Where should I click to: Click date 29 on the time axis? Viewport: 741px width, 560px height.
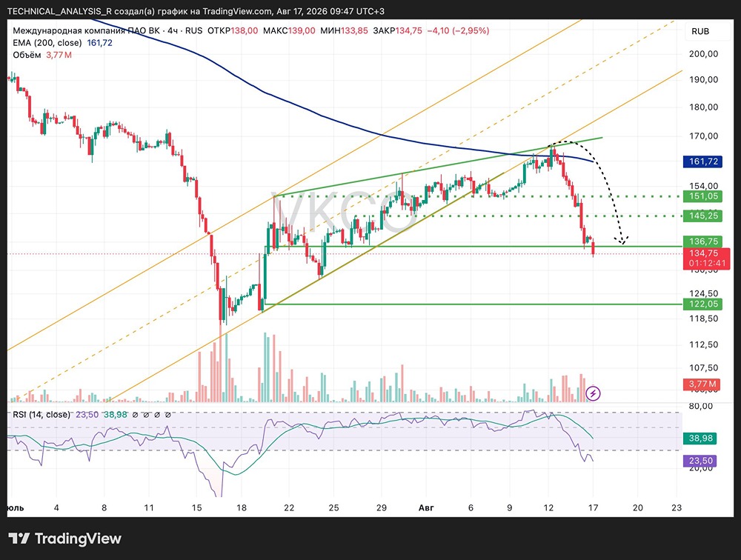coord(382,507)
